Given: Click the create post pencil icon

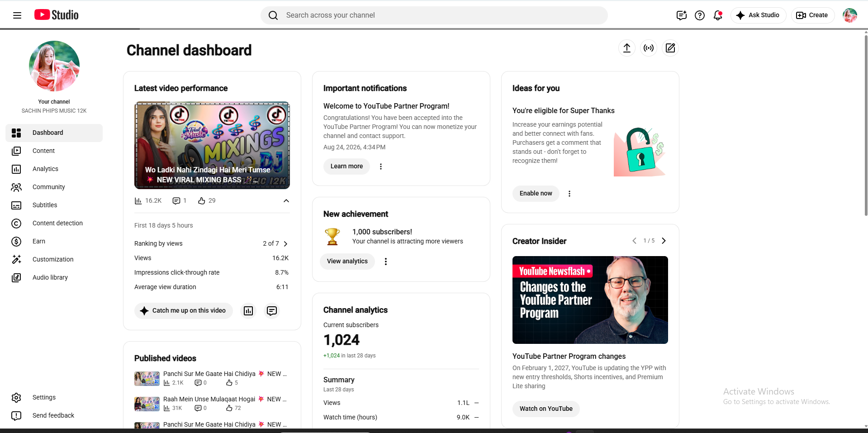Looking at the screenshot, I should 670,48.
